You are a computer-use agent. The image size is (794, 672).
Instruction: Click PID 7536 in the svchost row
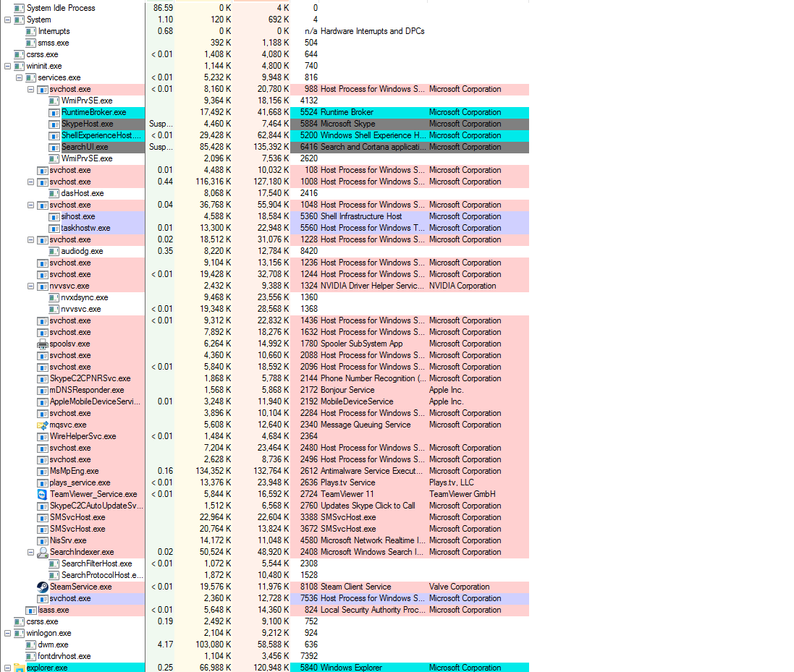(309, 599)
